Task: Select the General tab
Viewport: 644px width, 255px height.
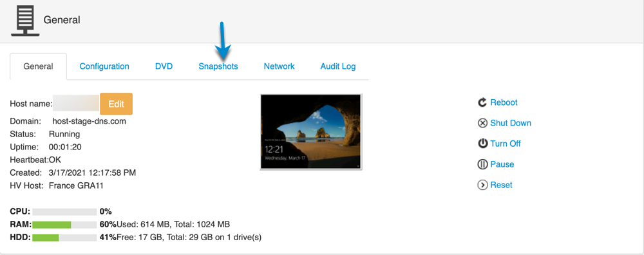Action: tap(38, 66)
